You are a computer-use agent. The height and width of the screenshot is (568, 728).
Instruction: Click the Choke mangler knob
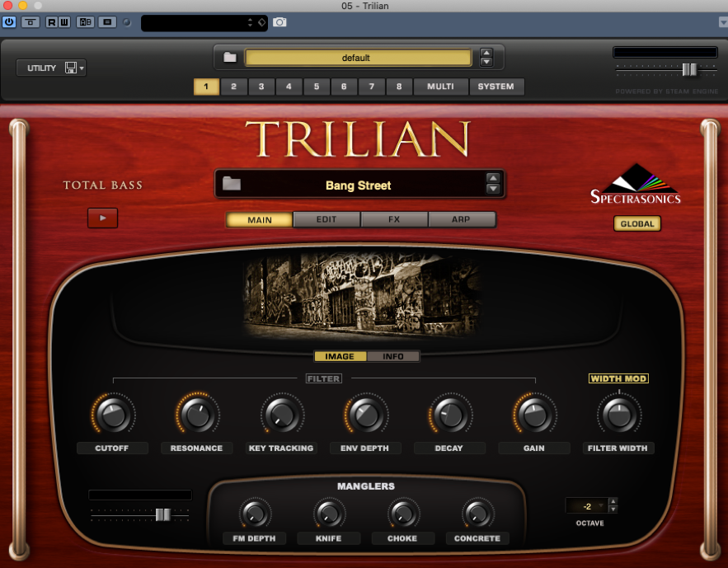click(403, 514)
